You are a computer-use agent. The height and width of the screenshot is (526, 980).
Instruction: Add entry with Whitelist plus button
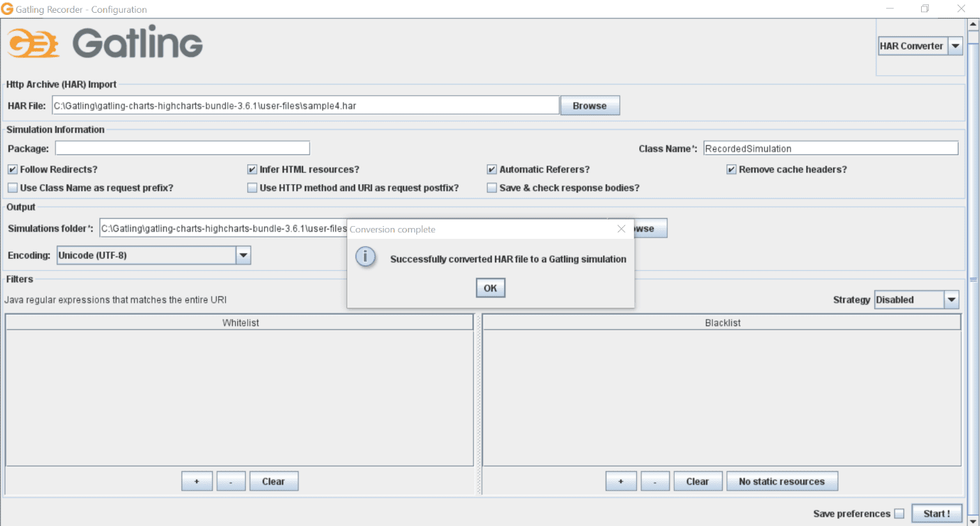[x=197, y=481]
